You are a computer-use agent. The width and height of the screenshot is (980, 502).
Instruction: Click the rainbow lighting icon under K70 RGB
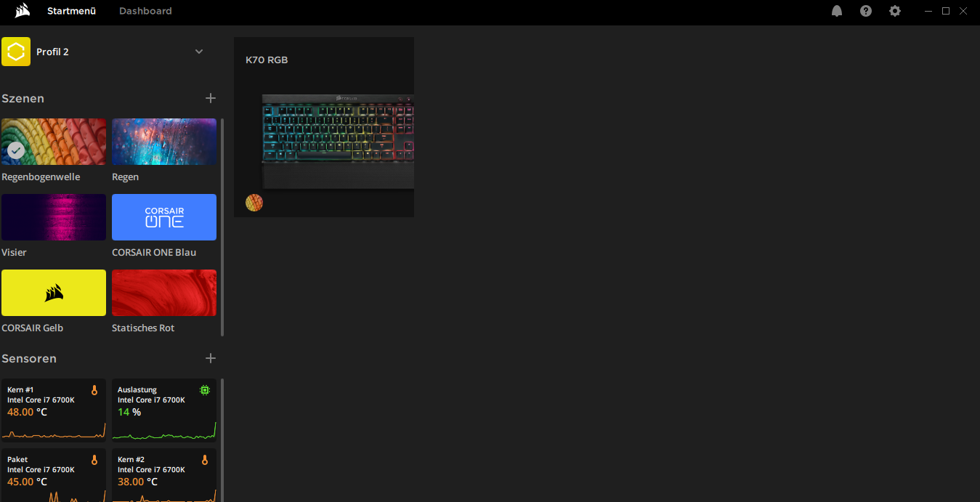pyautogui.click(x=254, y=203)
